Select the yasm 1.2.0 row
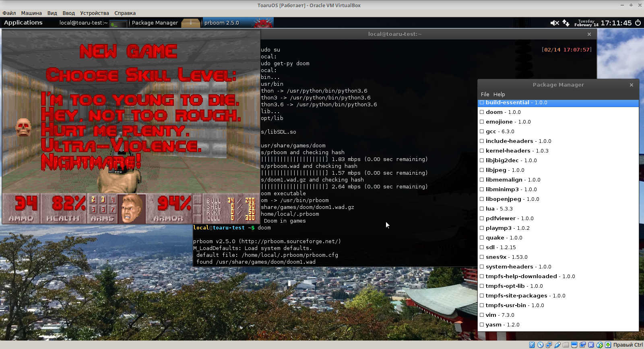The width and height of the screenshot is (644, 349). click(x=558, y=325)
